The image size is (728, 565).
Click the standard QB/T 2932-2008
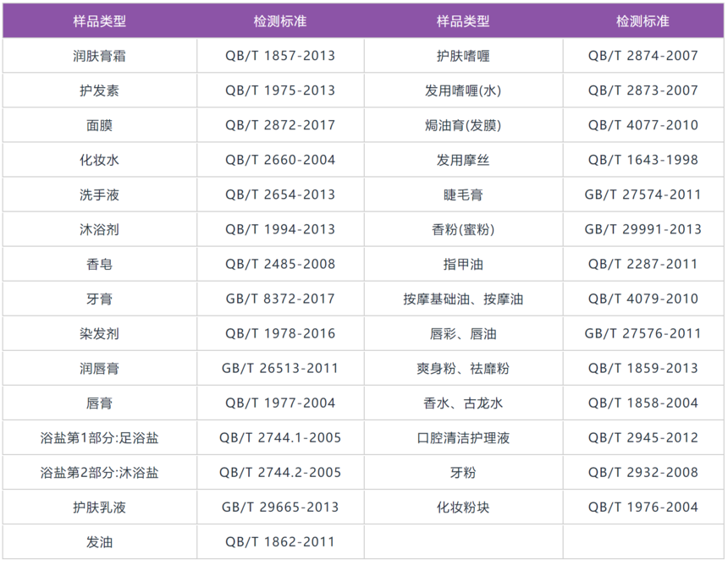click(643, 473)
